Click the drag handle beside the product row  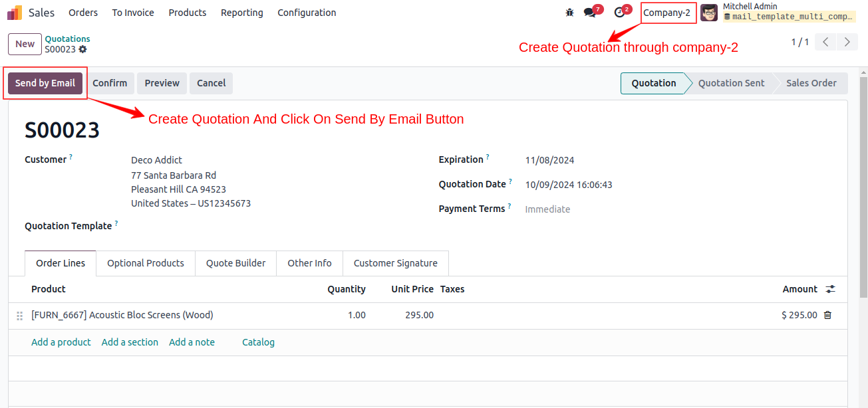[20, 316]
